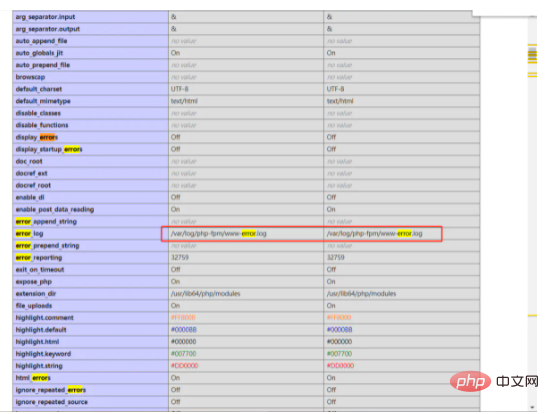The height and width of the screenshot is (414, 549).
Task: Select the highlight.default directive name
Action: [x=41, y=330]
